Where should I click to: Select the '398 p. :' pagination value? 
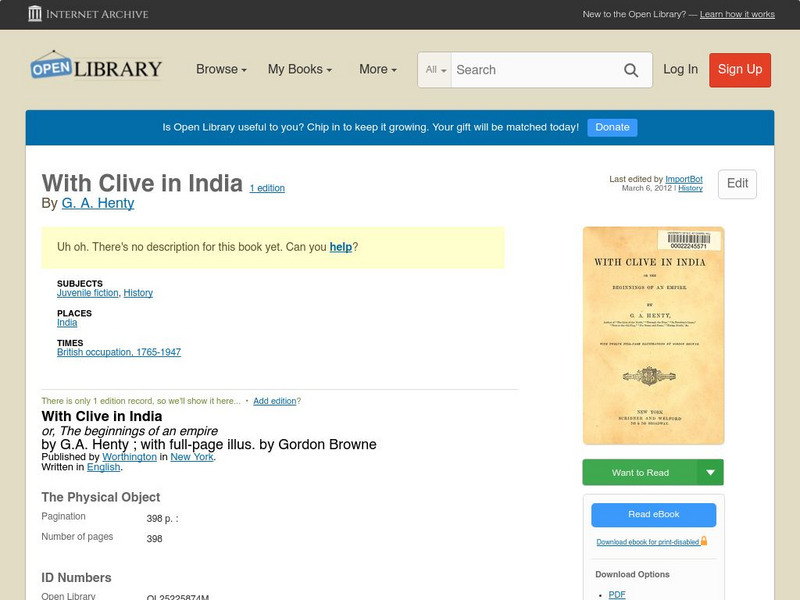162,518
